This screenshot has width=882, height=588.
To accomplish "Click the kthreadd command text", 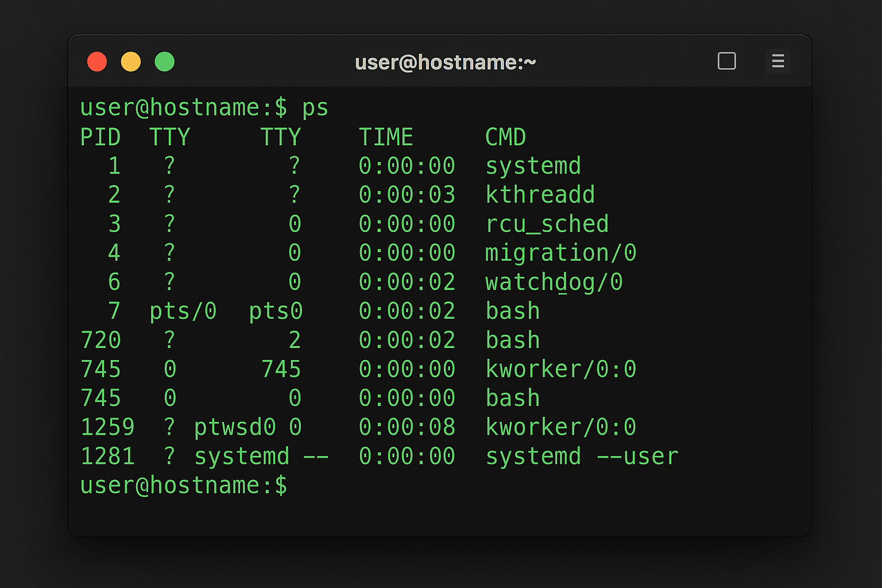I will click(x=540, y=195).
